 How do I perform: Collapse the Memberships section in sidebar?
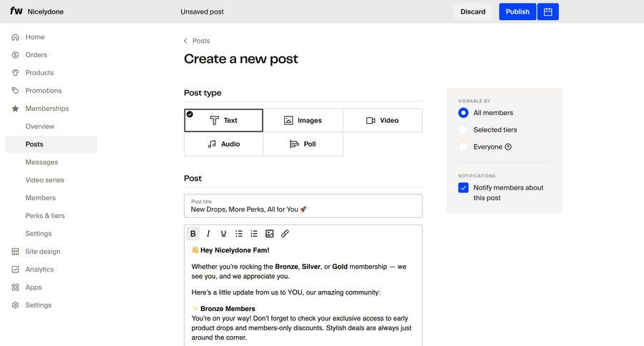[x=47, y=109]
